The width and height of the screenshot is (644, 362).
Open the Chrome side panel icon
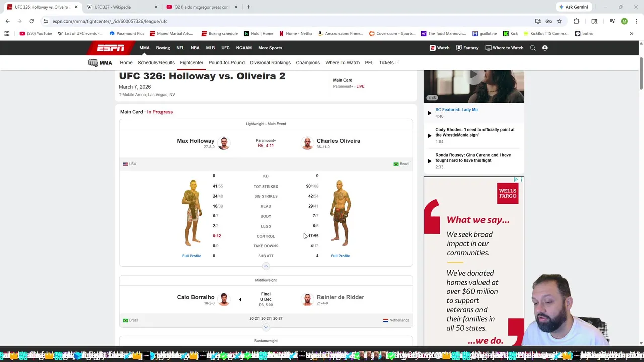tap(594, 21)
